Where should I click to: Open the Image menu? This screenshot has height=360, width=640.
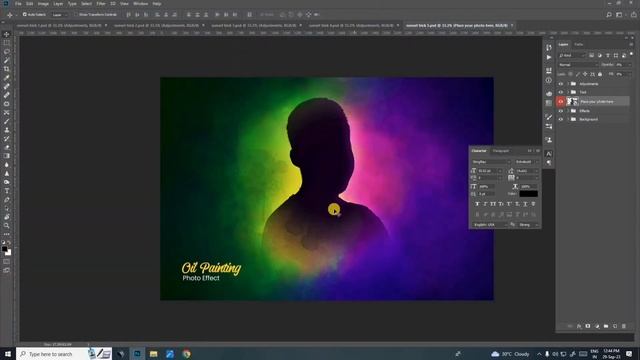click(43, 4)
